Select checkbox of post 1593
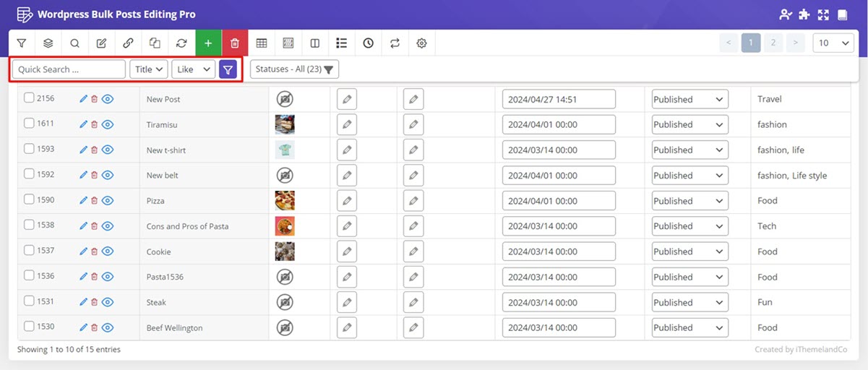This screenshot has height=370, width=868. 29,149
